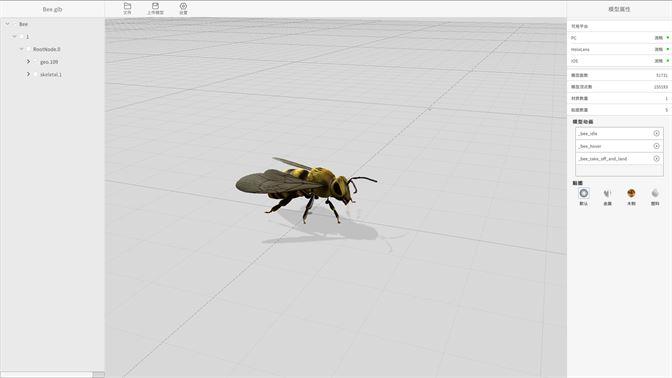Toggle the checkbox beside RootNode.0
Image resolution: width=672 pixels, height=378 pixels.
[29, 49]
